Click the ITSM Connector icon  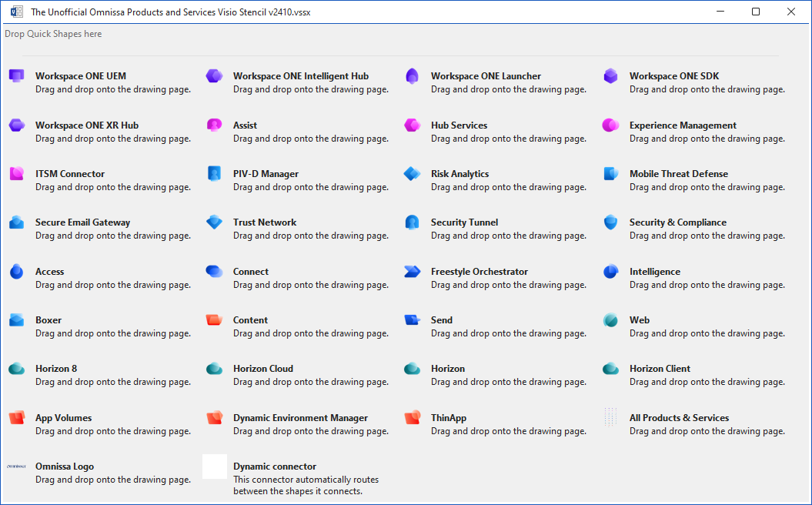[17, 173]
